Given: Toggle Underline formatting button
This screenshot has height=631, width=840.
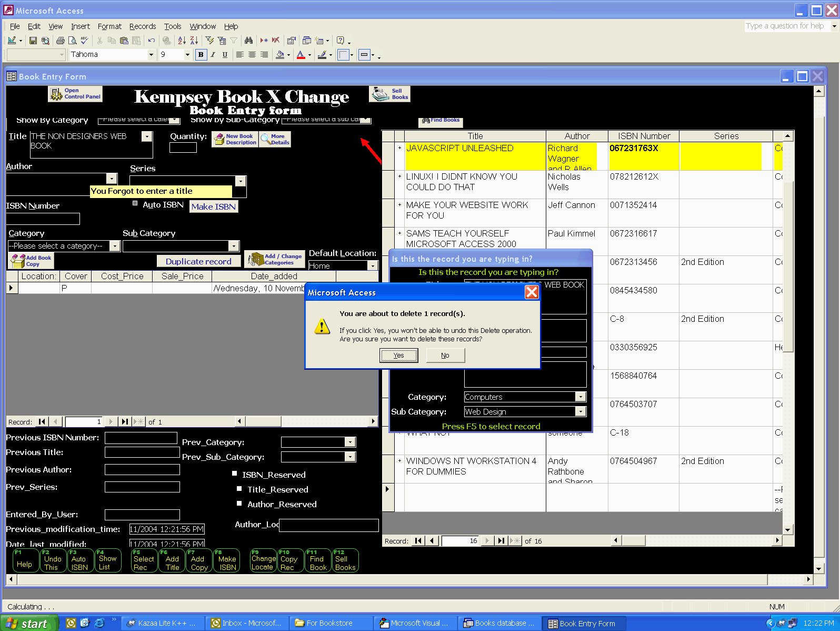Looking at the screenshot, I should (225, 54).
